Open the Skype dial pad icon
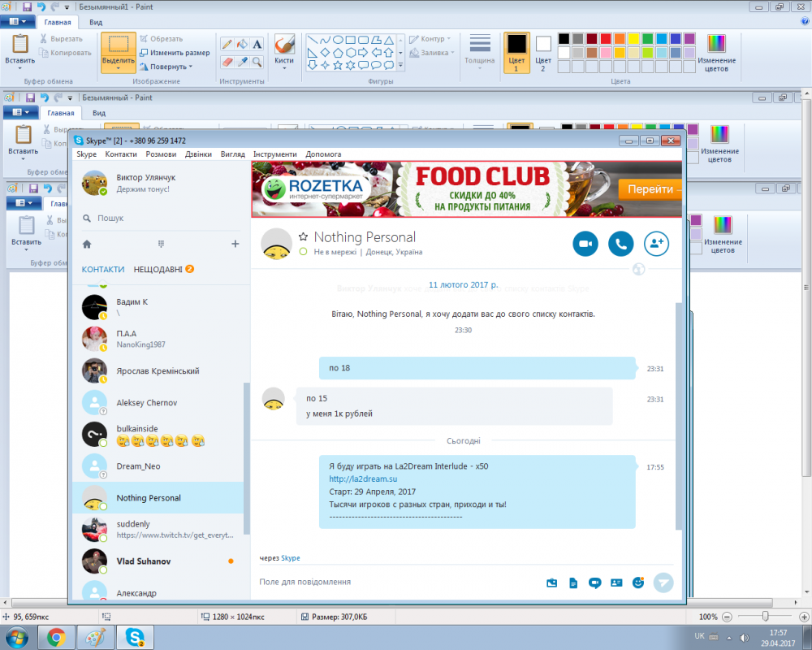The width and height of the screenshot is (812, 650). [162, 244]
